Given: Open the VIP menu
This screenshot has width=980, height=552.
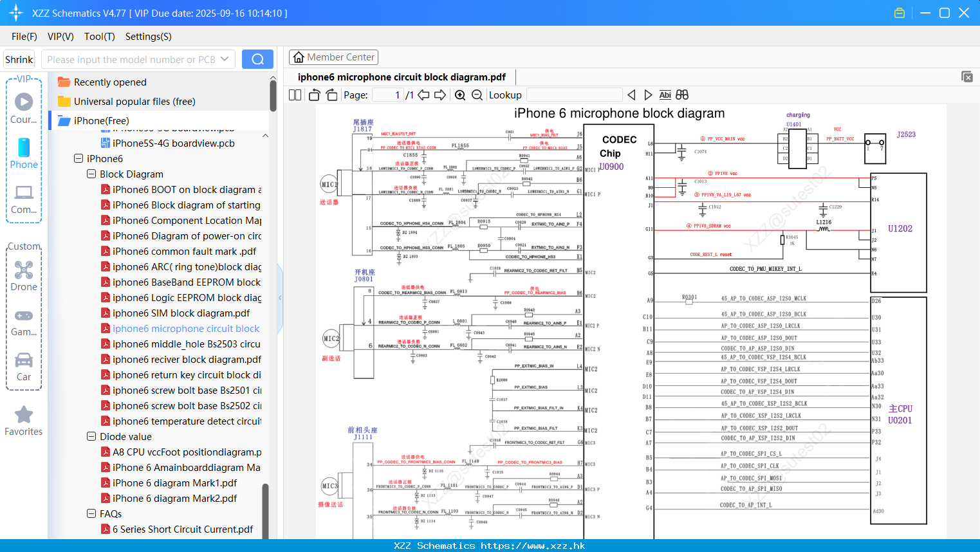Looking at the screenshot, I should 60,37.
